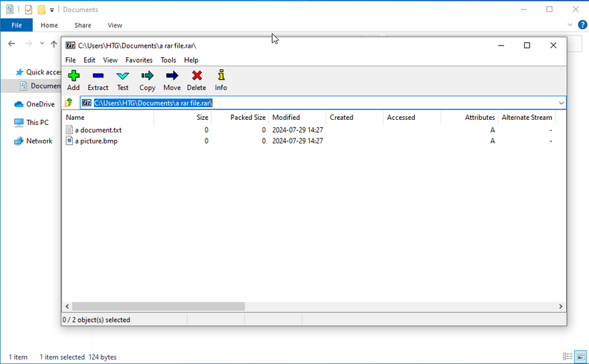589x364 pixels.
Task: Open the Favorites menu
Action: [139, 60]
